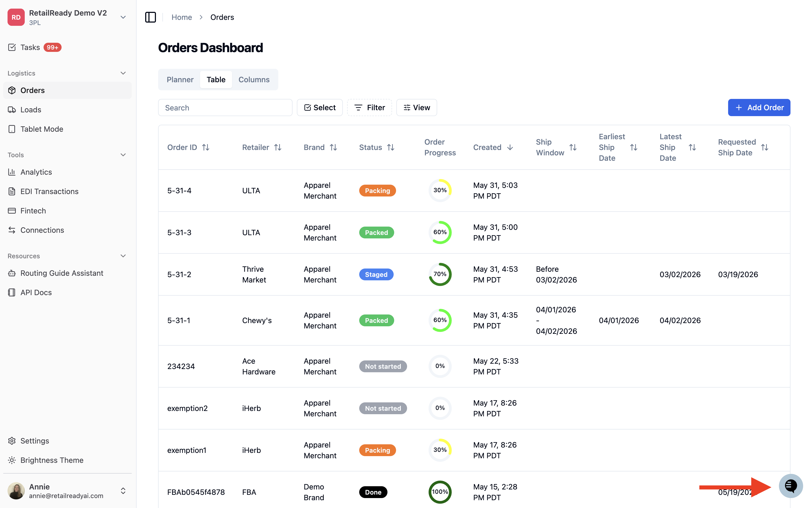Image resolution: width=812 pixels, height=508 pixels.
Task: Click the Settings gear icon
Action: click(x=12, y=441)
